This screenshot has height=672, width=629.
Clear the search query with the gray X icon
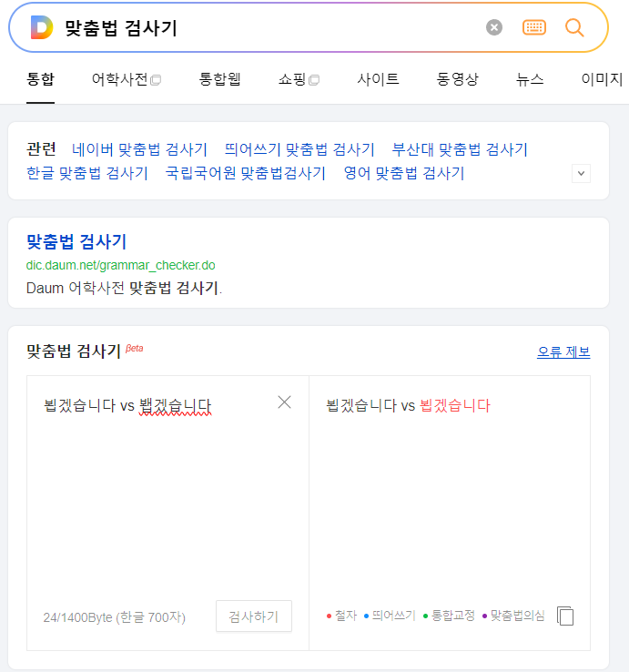pos(494,27)
